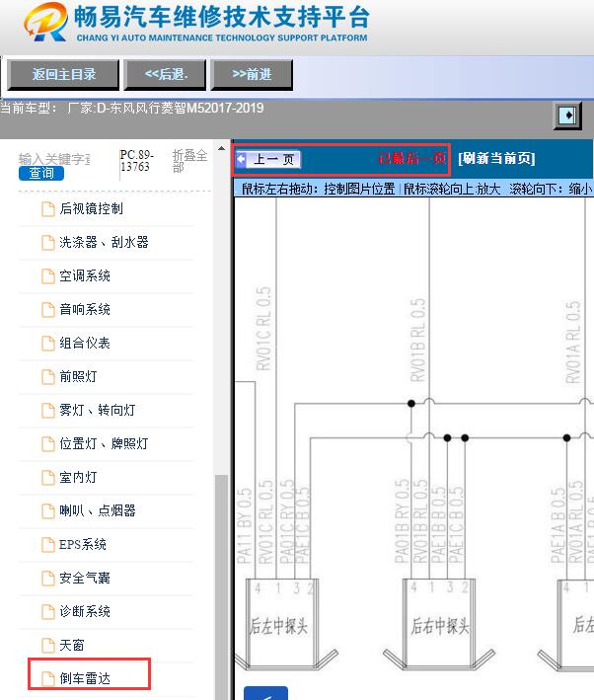Click document icon beside EPS系统
The height and width of the screenshot is (700, 594).
pos(47,545)
